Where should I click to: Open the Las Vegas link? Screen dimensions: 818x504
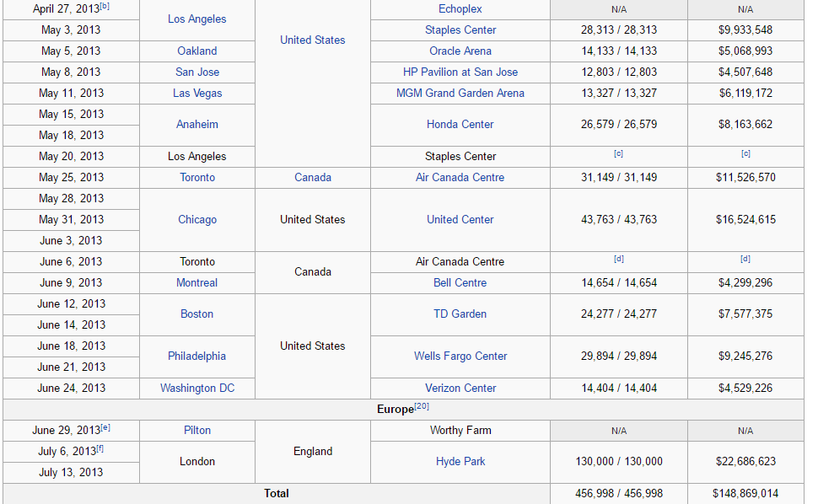click(x=197, y=94)
